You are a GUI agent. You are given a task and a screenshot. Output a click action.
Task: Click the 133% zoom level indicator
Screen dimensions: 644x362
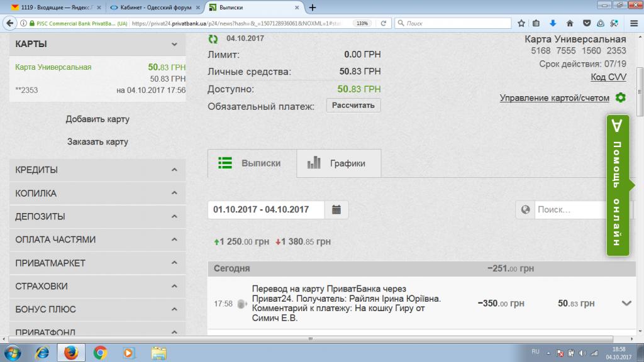(x=362, y=23)
